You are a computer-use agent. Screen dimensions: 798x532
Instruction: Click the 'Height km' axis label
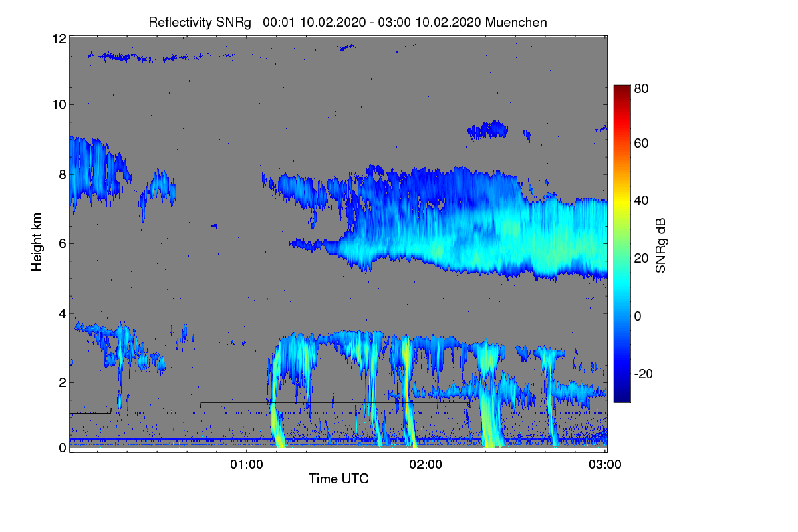point(37,242)
